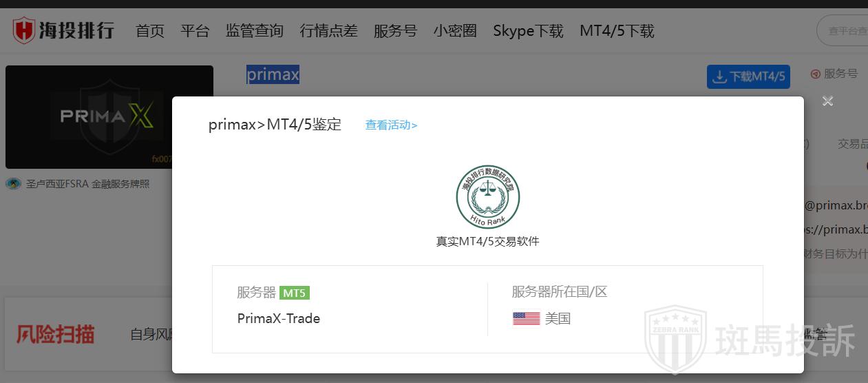Click the PrimaX broker logo thumbnail
868x383 pixels.
point(109,116)
